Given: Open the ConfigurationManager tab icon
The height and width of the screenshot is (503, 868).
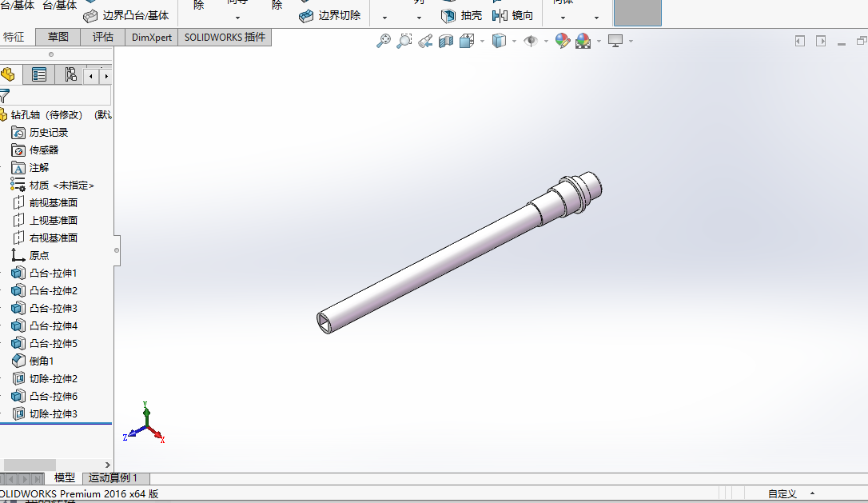Looking at the screenshot, I should (70, 75).
